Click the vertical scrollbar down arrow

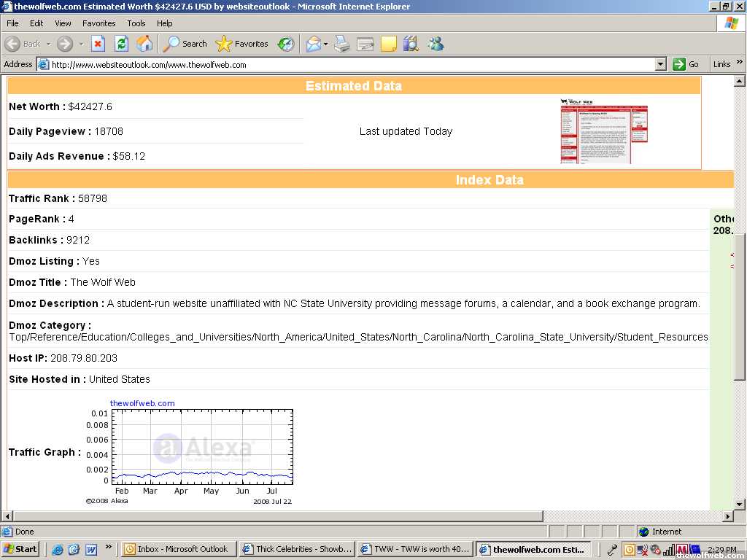click(x=740, y=504)
